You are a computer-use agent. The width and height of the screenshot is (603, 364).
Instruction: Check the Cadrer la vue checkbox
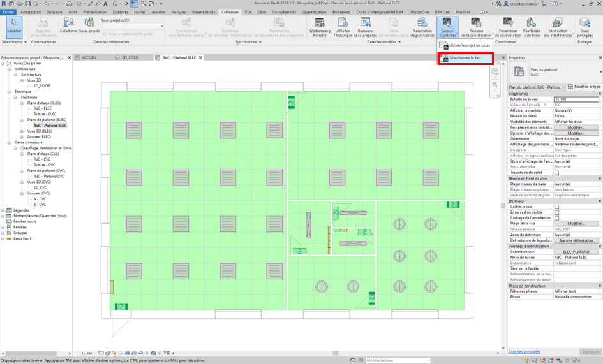pos(557,207)
